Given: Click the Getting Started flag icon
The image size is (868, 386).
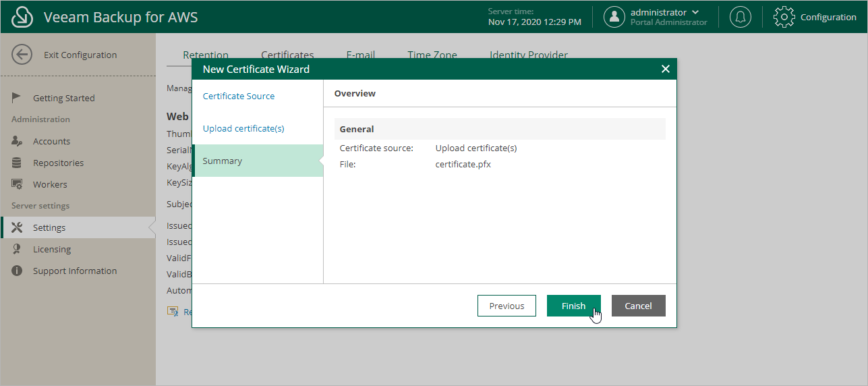Looking at the screenshot, I should 17,98.
